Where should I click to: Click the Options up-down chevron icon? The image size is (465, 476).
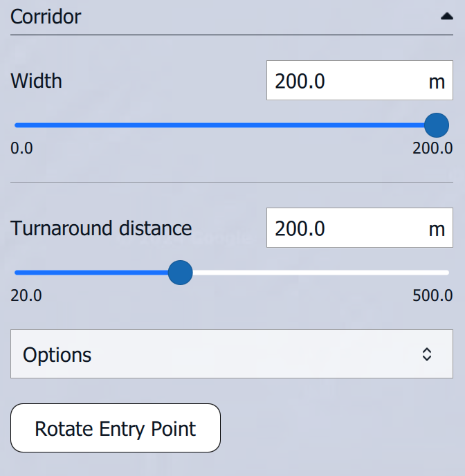(427, 354)
